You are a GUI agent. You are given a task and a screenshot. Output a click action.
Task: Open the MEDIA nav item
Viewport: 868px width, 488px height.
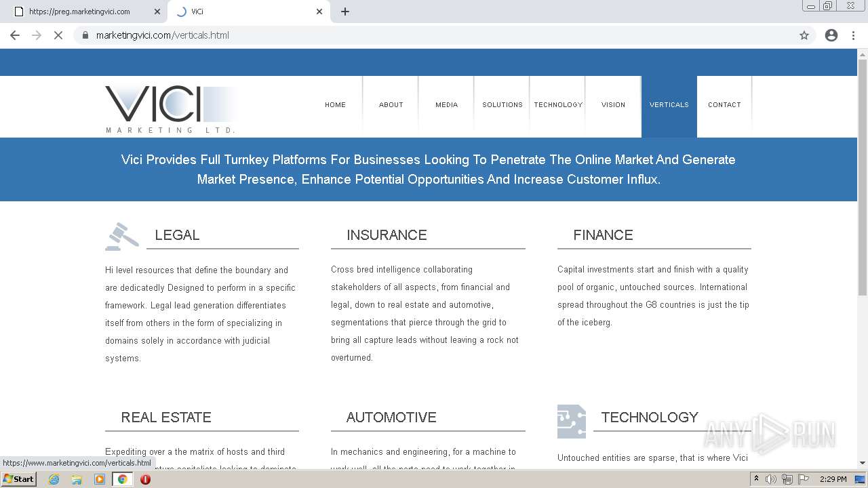447,105
